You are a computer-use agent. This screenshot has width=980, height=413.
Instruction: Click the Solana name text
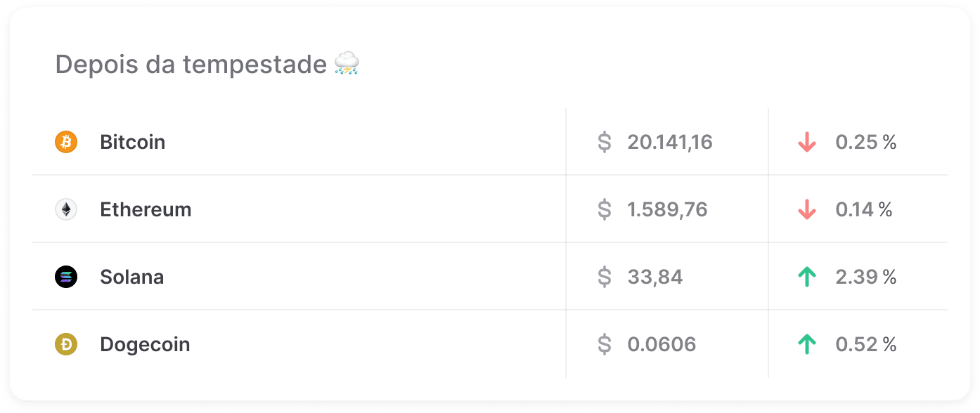(x=133, y=276)
